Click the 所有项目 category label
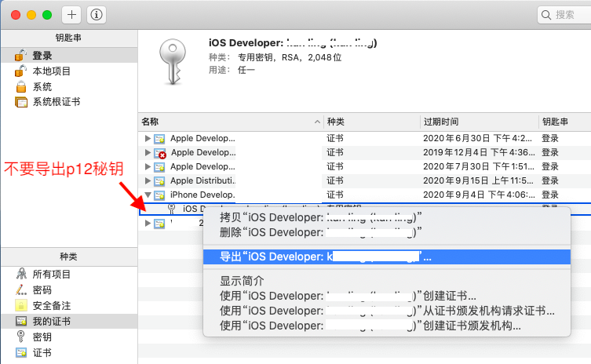The height and width of the screenshot is (364, 591). pos(51,274)
